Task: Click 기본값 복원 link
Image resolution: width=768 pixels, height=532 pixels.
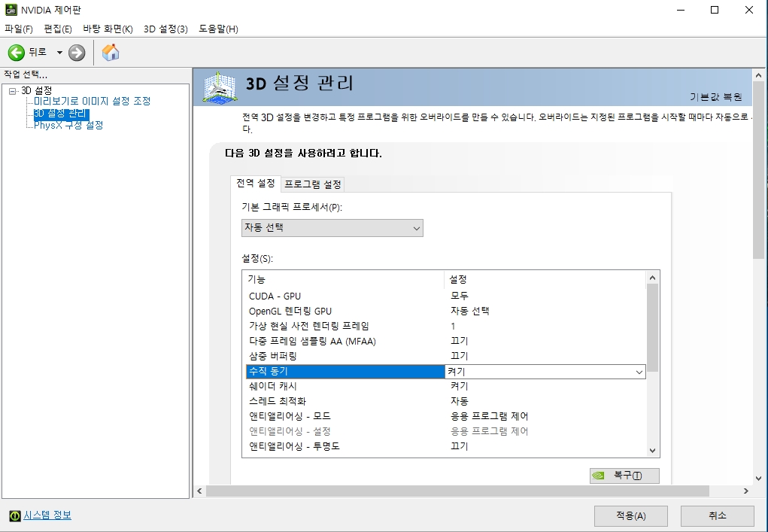Action: tap(715, 97)
